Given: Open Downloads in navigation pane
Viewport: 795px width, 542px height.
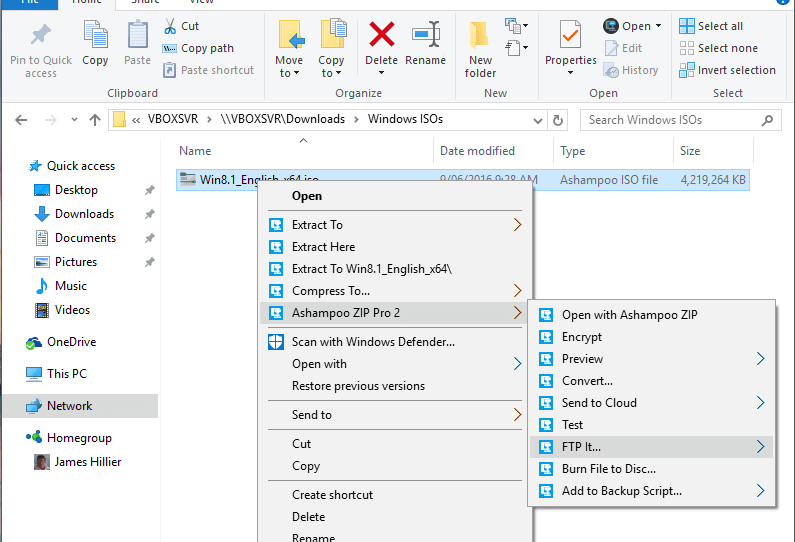Looking at the screenshot, I should 84,214.
